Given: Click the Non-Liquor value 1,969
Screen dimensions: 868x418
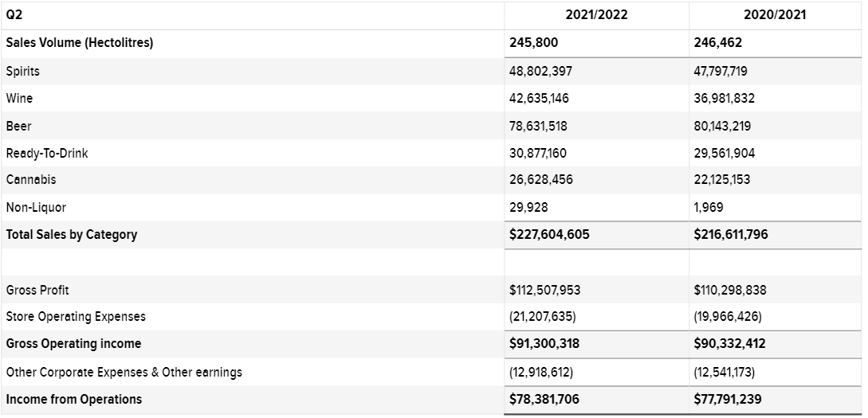Looking at the screenshot, I should click(x=708, y=207).
